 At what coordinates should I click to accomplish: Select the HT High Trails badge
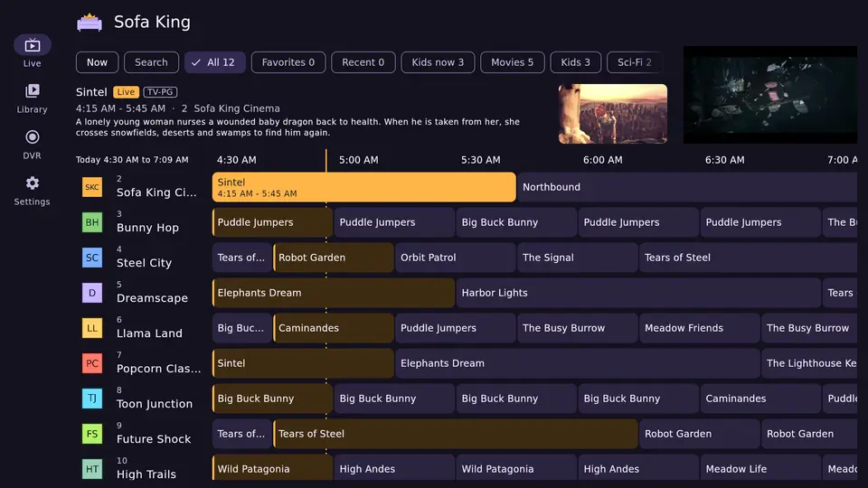tap(92, 469)
